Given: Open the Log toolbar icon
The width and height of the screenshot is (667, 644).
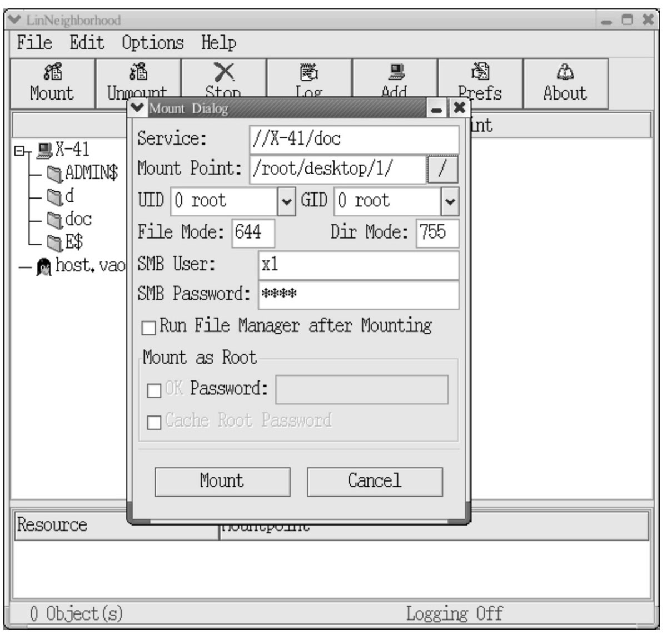Looking at the screenshot, I should click(309, 72).
